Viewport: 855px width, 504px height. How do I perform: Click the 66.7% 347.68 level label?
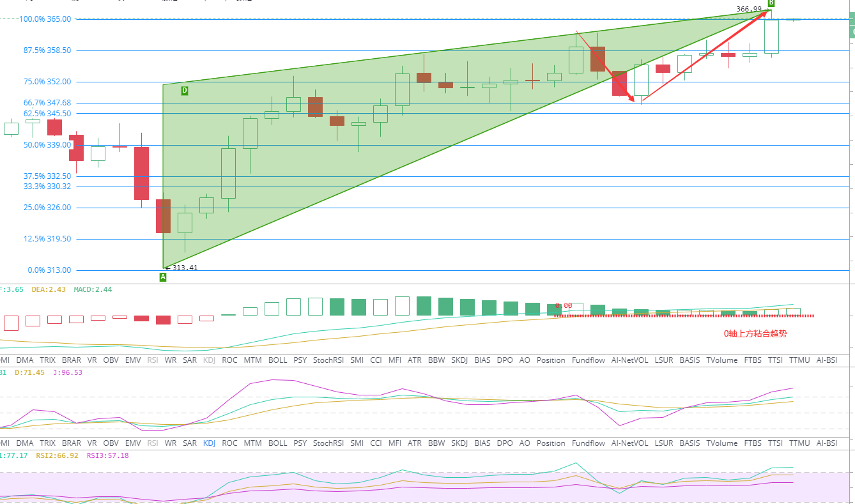click(47, 103)
